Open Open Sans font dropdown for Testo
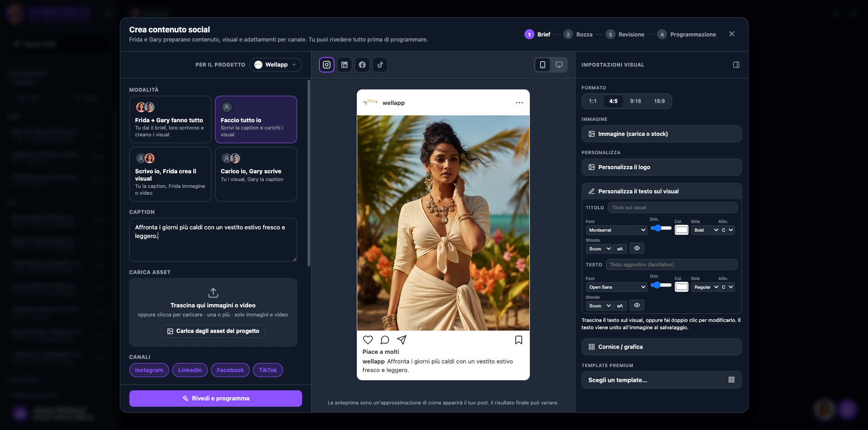 tap(616, 287)
